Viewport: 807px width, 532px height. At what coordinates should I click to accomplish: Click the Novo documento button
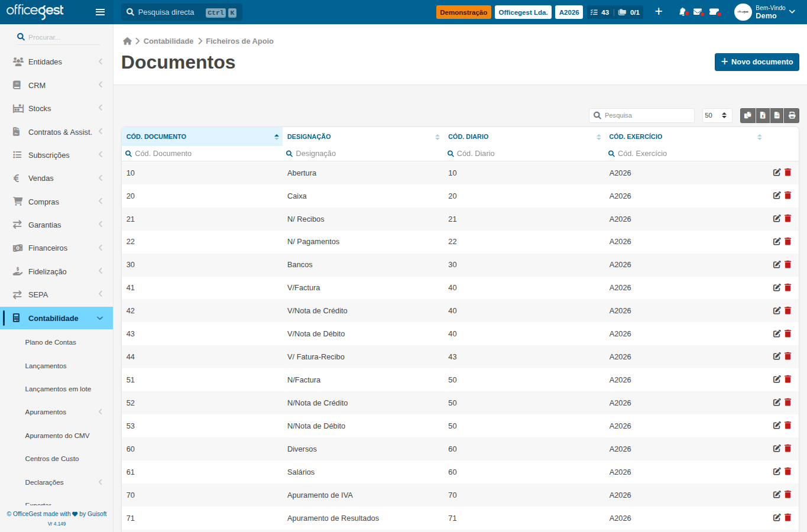click(x=757, y=62)
